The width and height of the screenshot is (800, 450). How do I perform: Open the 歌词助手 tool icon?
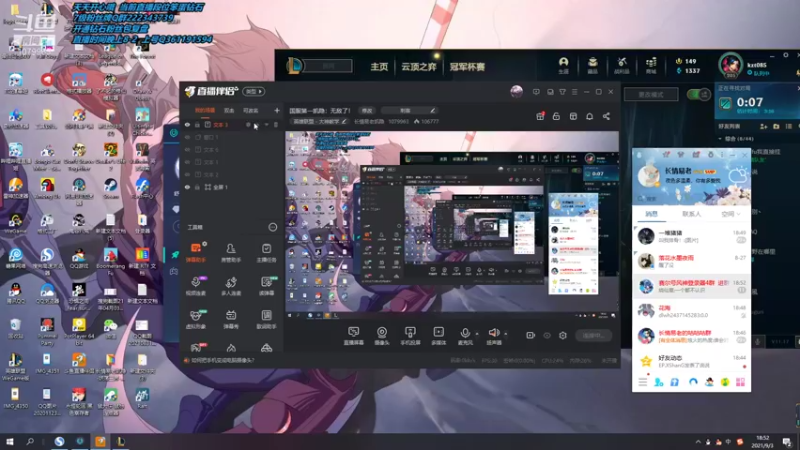point(266,319)
